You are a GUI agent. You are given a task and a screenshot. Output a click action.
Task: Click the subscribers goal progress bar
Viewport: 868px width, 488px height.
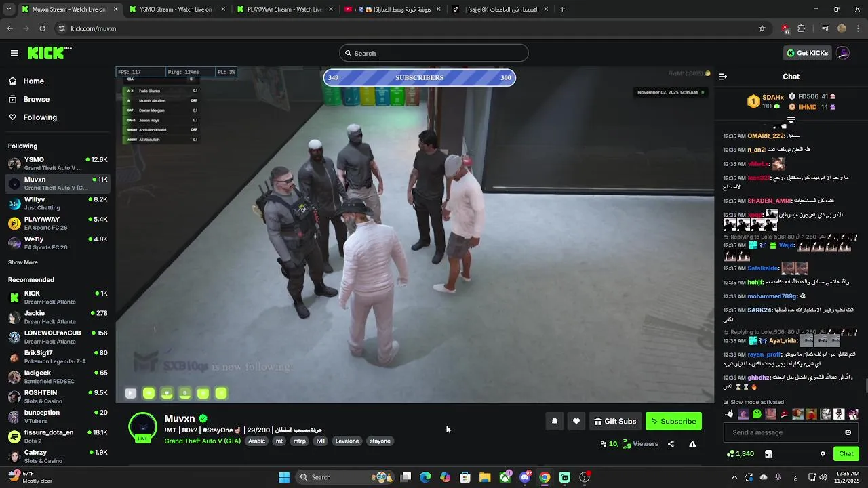[420, 78]
